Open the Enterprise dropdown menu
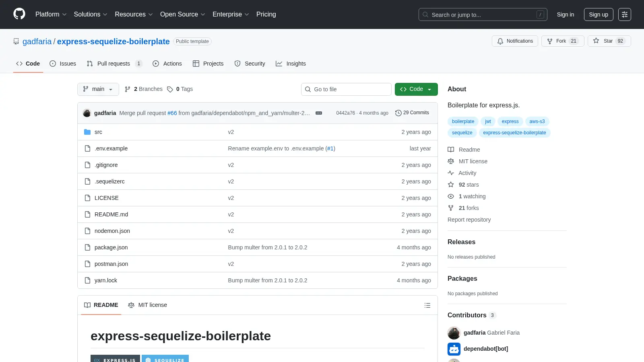This screenshot has width=644, height=362. (231, 14)
